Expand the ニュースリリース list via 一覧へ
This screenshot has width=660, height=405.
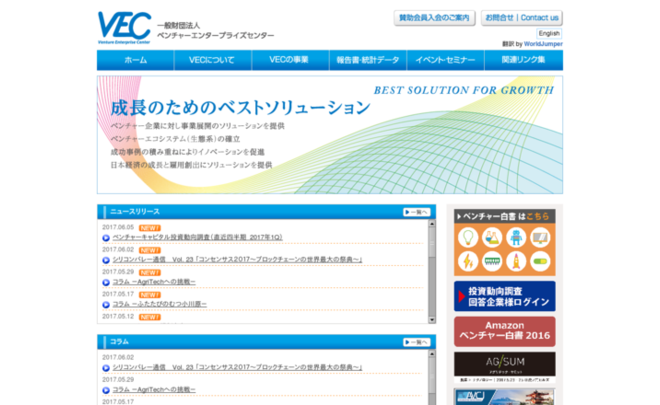pyautogui.click(x=416, y=212)
